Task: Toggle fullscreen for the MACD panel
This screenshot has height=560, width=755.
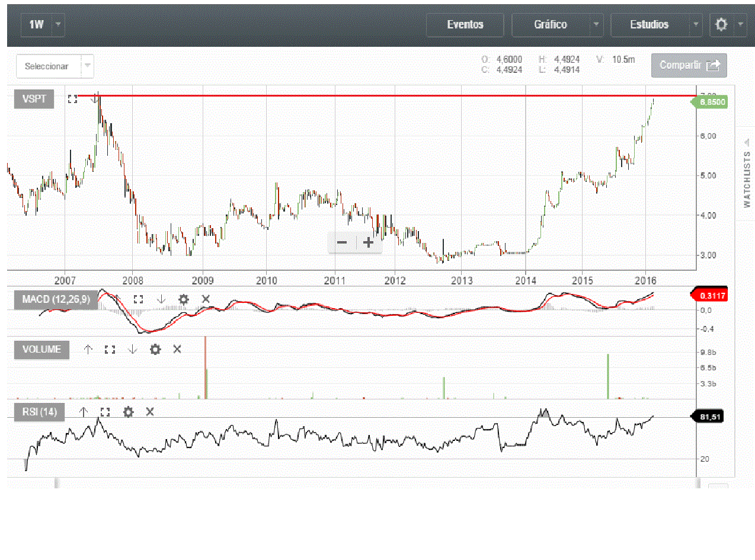Action: point(138,299)
